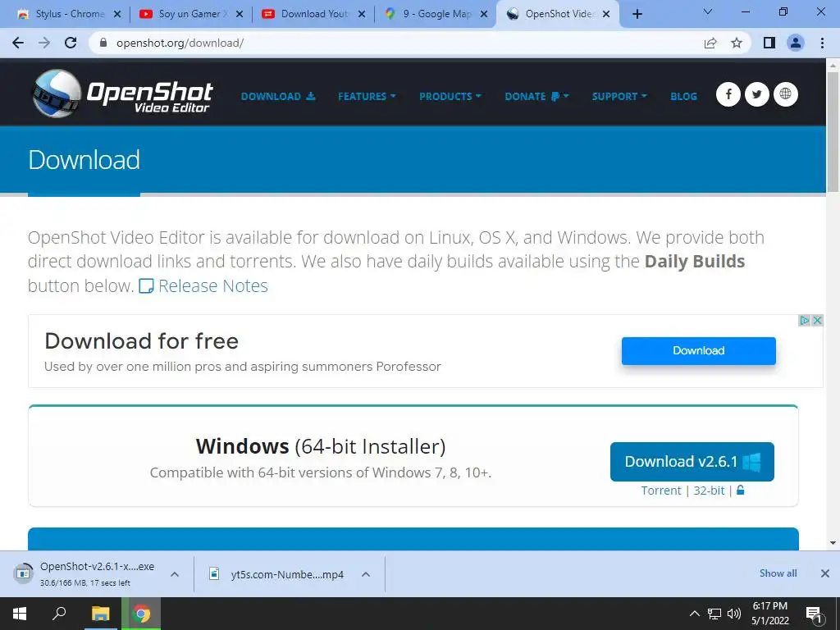The height and width of the screenshot is (630, 840).
Task: Open the Release Notes link
Action: coord(203,285)
